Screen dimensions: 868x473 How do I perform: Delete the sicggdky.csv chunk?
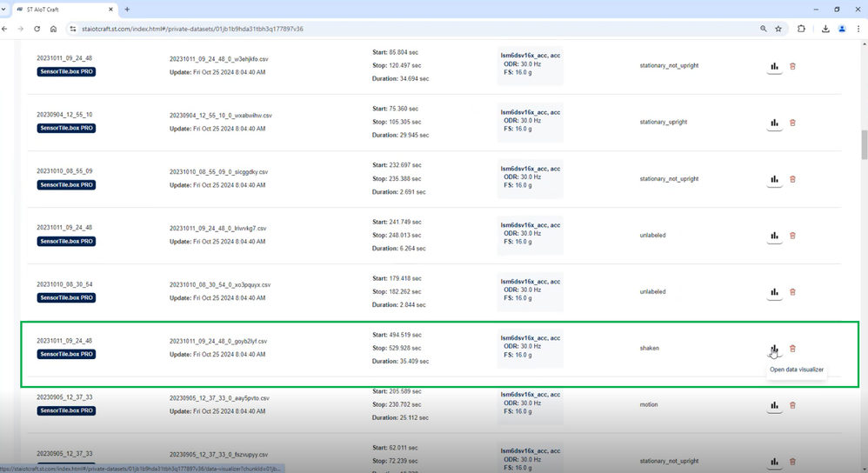pyautogui.click(x=792, y=179)
